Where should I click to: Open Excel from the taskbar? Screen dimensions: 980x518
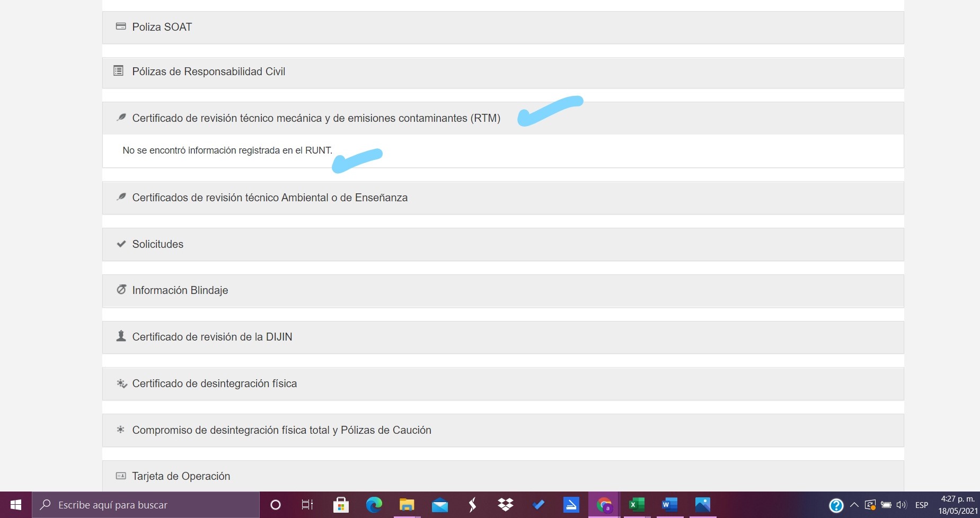pyautogui.click(x=636, y=505)
